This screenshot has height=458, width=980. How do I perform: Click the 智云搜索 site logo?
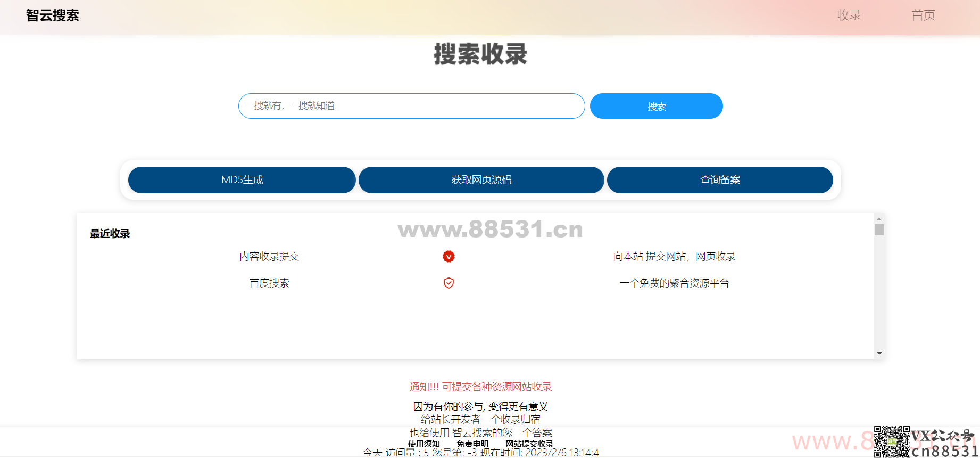53,15
